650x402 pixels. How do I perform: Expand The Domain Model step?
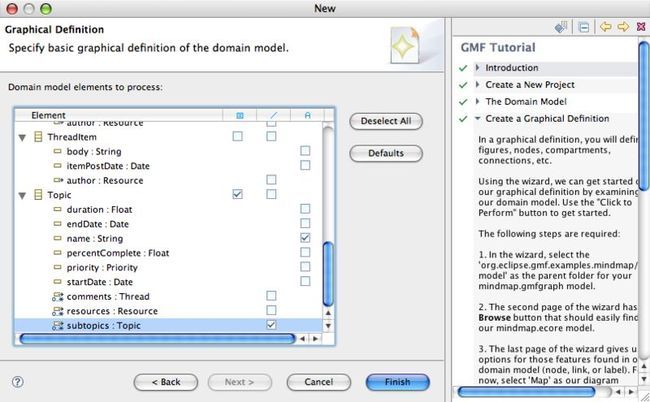pyautogui.click(x=478, y=102)
